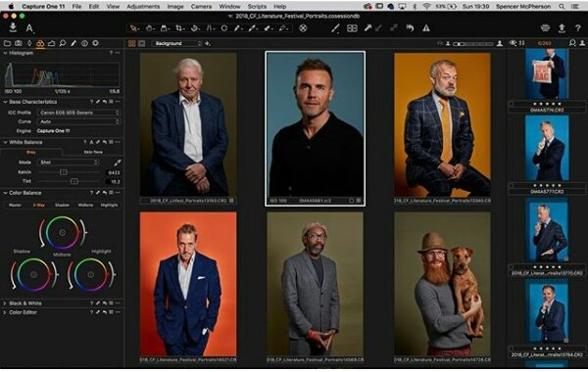
Task: Toggle proofing eye icon above browser
Action: pyautogui.click(x=513, y=43)
